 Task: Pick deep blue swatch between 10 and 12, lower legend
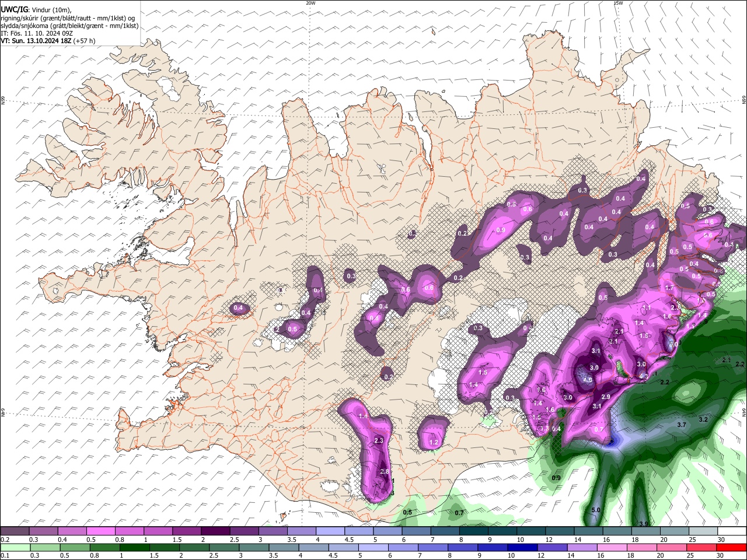[x=522, y=547]
